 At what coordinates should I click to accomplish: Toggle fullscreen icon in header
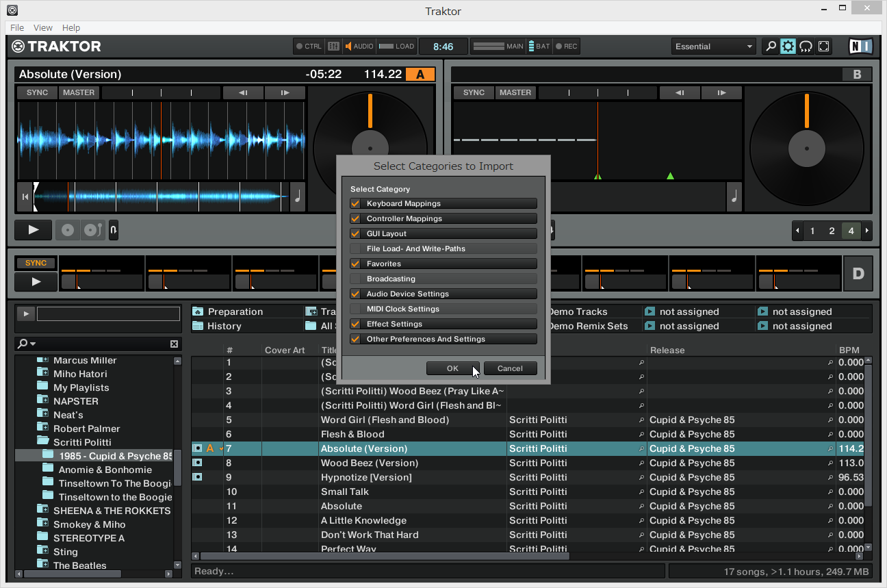(824, 47)
